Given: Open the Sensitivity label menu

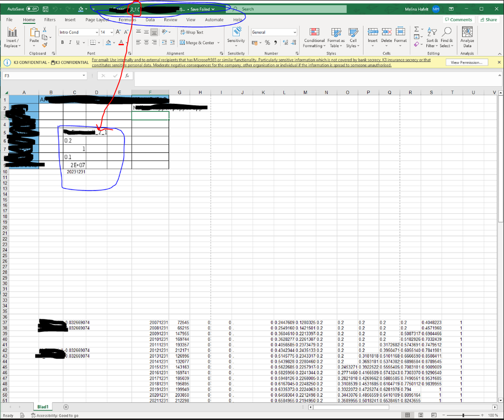Looking at the screenshot, I should click(236, 36).
